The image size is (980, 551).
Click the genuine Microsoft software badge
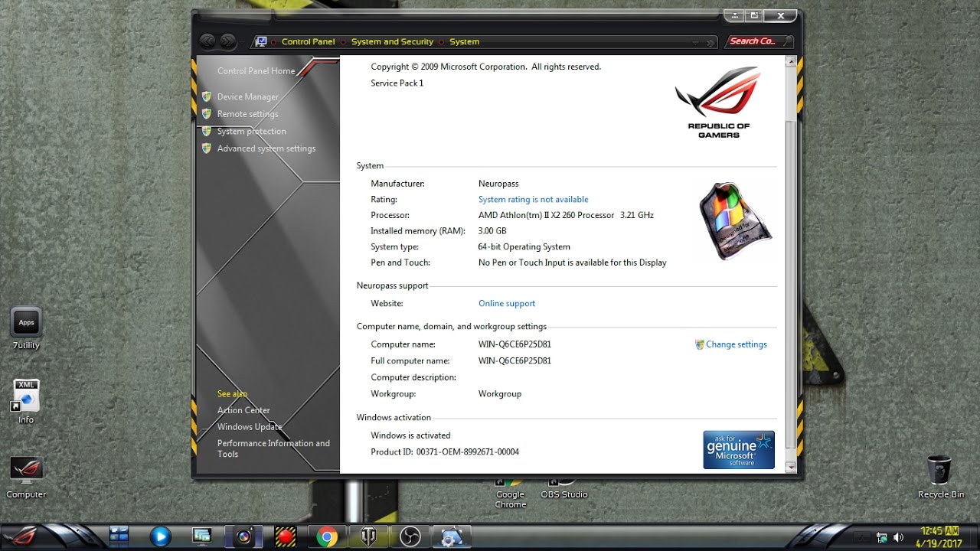pyautogui.click(x=739, y=450)
